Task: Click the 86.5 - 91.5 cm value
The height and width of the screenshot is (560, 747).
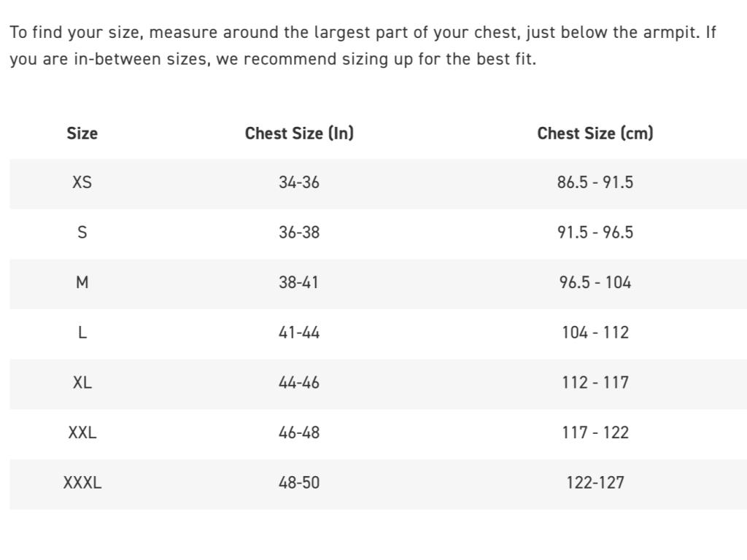Action: pyautogui.click(x=595, y=182)
